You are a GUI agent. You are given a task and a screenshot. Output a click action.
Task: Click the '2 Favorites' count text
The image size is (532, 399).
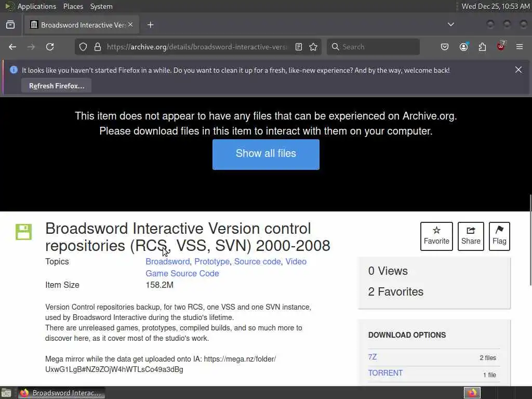(395, 292)
